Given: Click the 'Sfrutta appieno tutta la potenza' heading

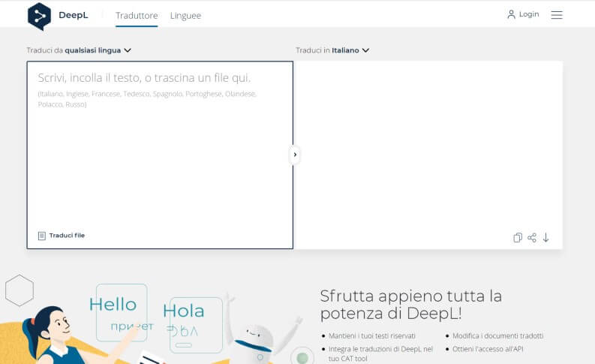Looking at the screenshot, I should click(x=411, y=305).
